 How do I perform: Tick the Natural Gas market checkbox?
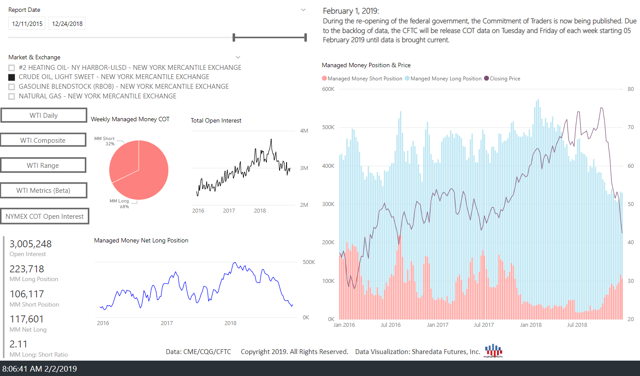point(11,97)
